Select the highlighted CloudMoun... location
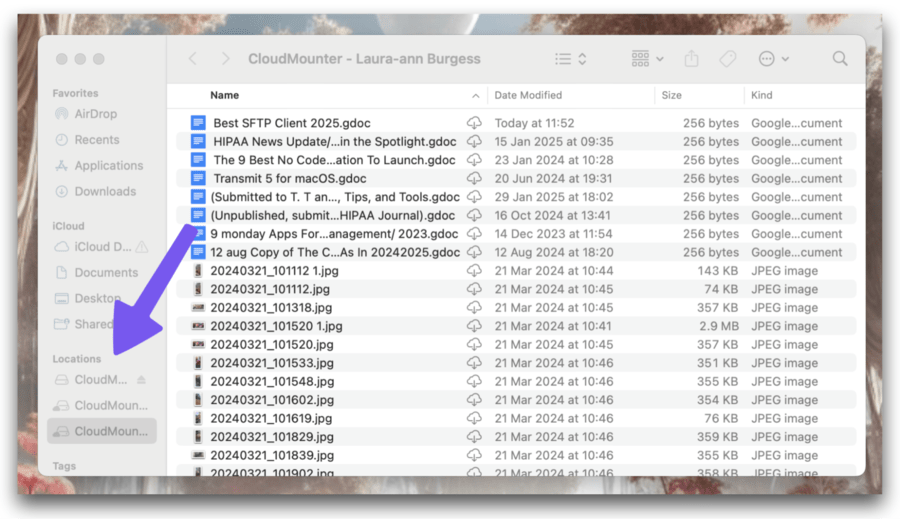Screen dimensions: 900x519 pyautogui.click(x=102, y=431)
